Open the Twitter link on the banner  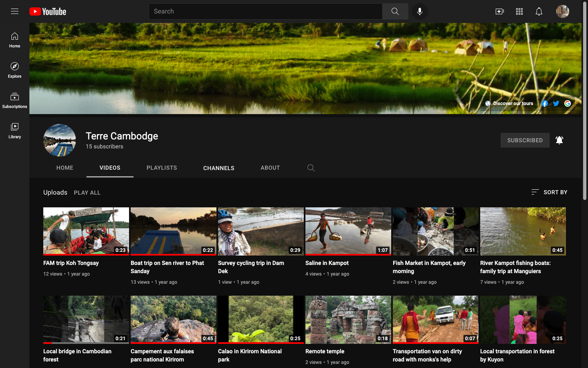coord(556,103)
